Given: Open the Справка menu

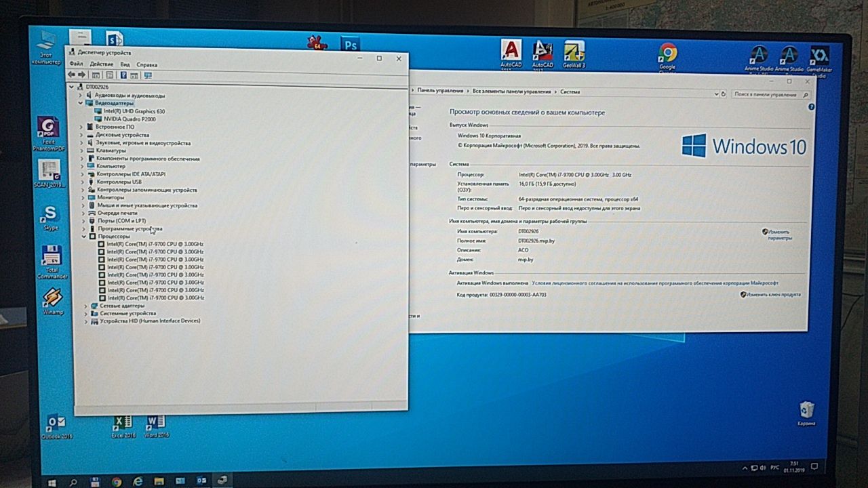Looking at the screenshot, I should click(x=146, y=64).
